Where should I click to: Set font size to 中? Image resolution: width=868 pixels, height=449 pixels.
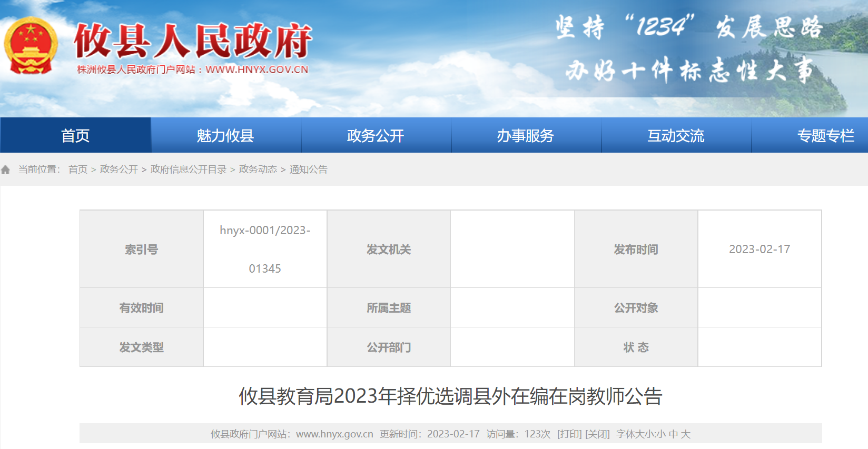coord(673,434)
